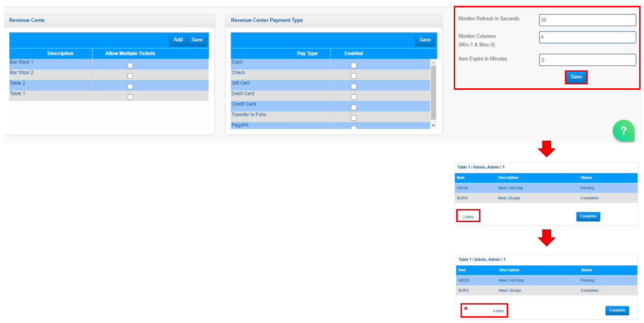The image size is (644, 323).
Task: Click the Description column header in Revenue Center
Action: 60,53
